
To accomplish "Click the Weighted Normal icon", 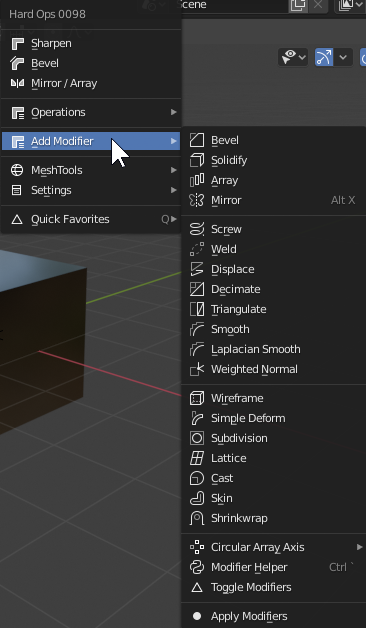I will (x=197, y=369).
